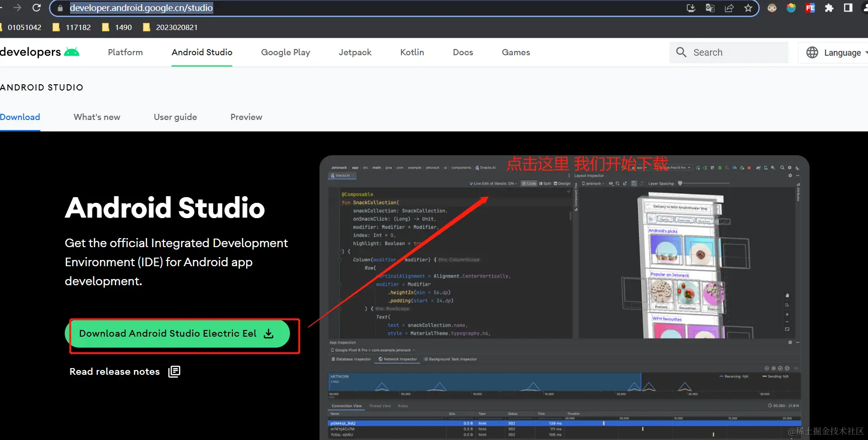This screenshot has width=868, height=440.
Task: Click the forward navigation arrow
Action: 17,8
